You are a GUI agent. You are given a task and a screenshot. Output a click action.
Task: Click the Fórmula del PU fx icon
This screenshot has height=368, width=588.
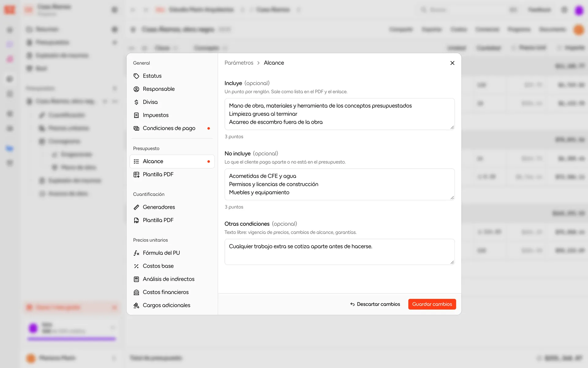coord(136,253)
